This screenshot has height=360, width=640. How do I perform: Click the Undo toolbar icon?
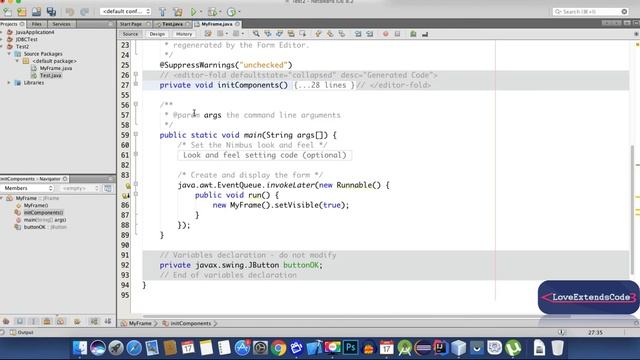tap(70, 12)
